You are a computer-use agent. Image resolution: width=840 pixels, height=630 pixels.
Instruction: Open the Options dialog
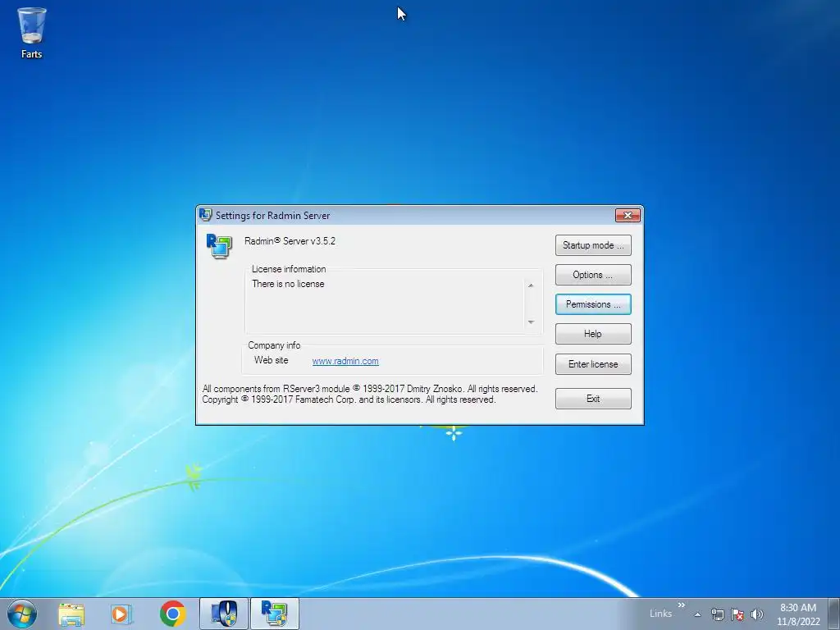click(593, 275)
